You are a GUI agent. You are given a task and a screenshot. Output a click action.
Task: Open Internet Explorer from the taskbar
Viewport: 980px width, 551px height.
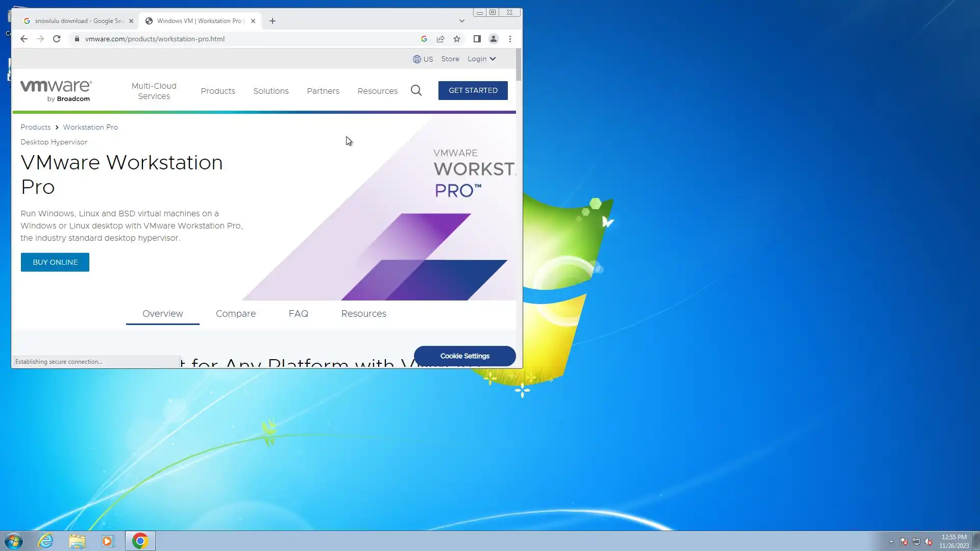46,541
